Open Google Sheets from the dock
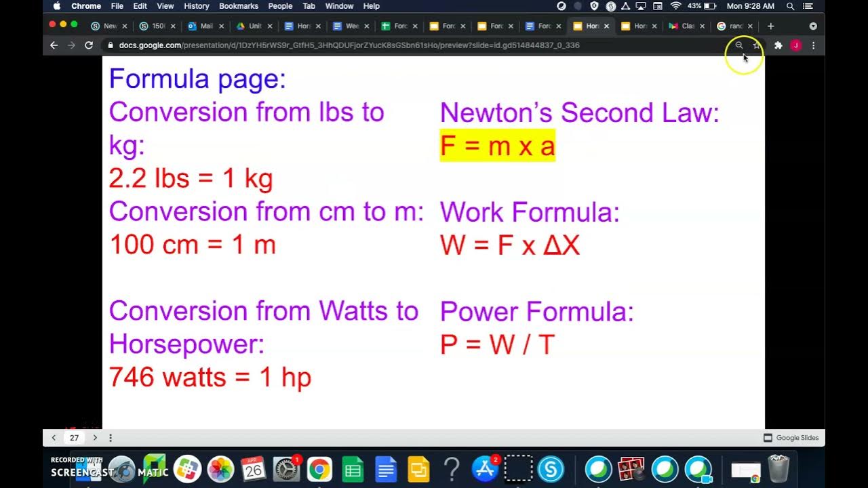The image size is (868, 488). 353,469
